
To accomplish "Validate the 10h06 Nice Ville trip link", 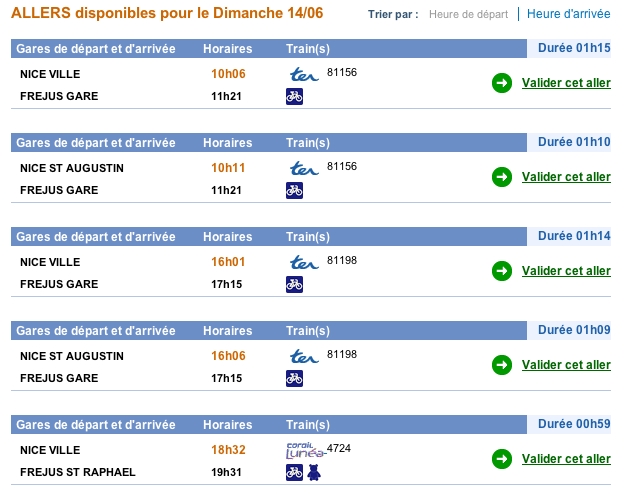I will [x=566, y=83].
